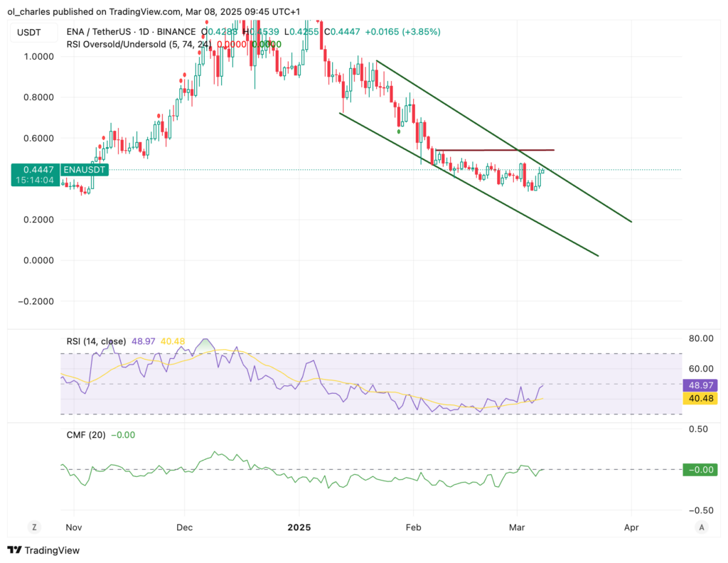
Task: Click the Z timezone icon on the time axis
Action: [x=34, y=527]
